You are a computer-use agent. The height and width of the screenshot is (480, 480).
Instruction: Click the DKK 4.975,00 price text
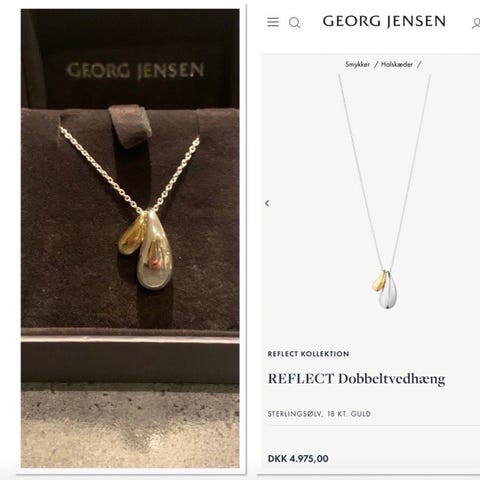pos(298,458)
